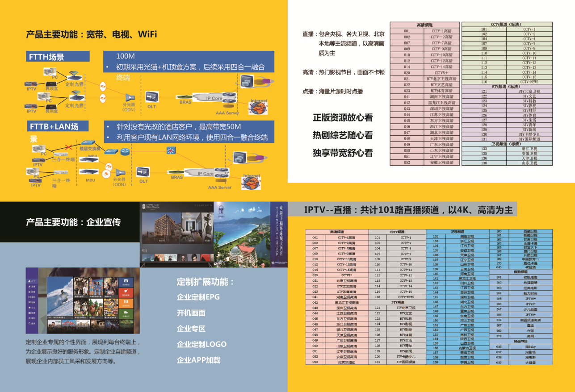The height and width of the screenshot is (392, 575).
Task: Click the 正版资源放心看 slogan text
Action: (343, 118)
